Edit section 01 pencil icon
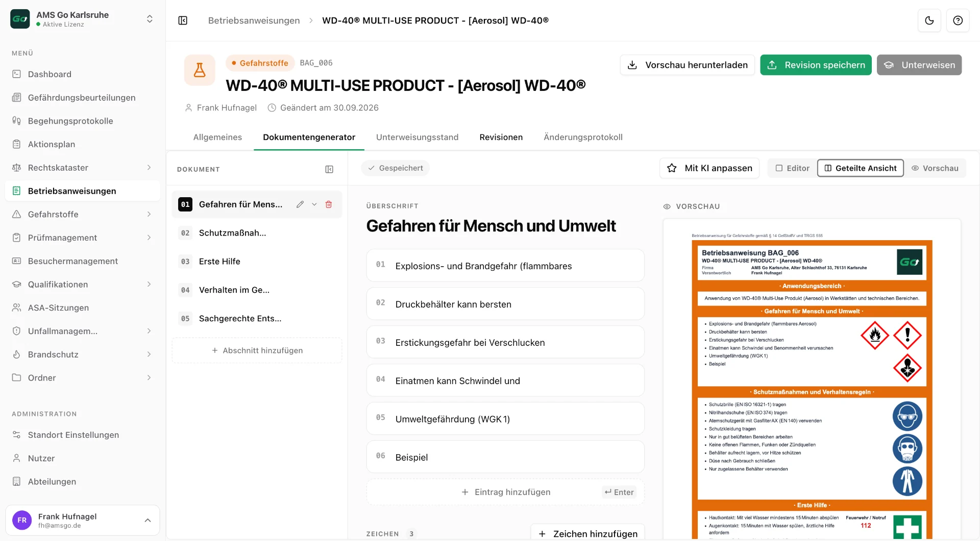This screenshot has width=980, height=541. pos(300,204)
